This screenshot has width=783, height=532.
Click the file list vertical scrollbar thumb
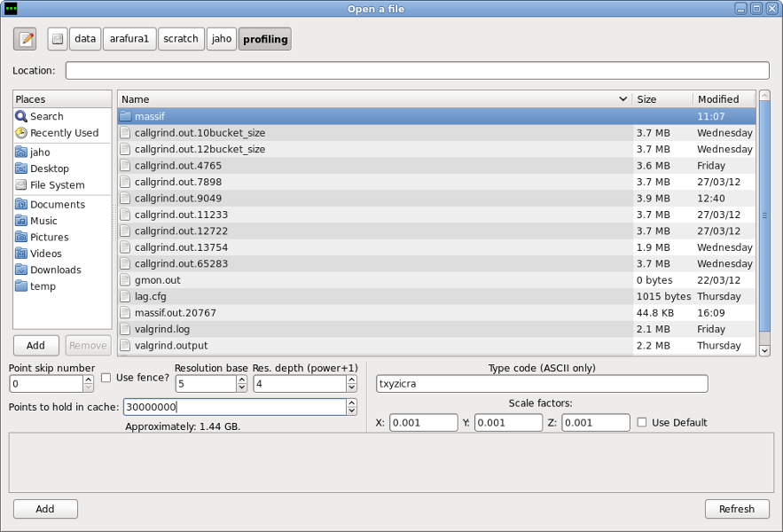pos(764,215)
